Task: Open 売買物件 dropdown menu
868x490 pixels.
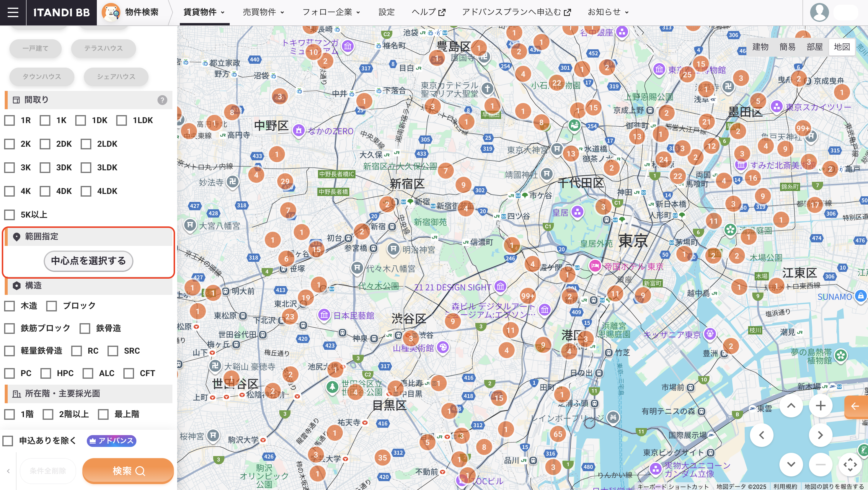Action: [263, 12]
